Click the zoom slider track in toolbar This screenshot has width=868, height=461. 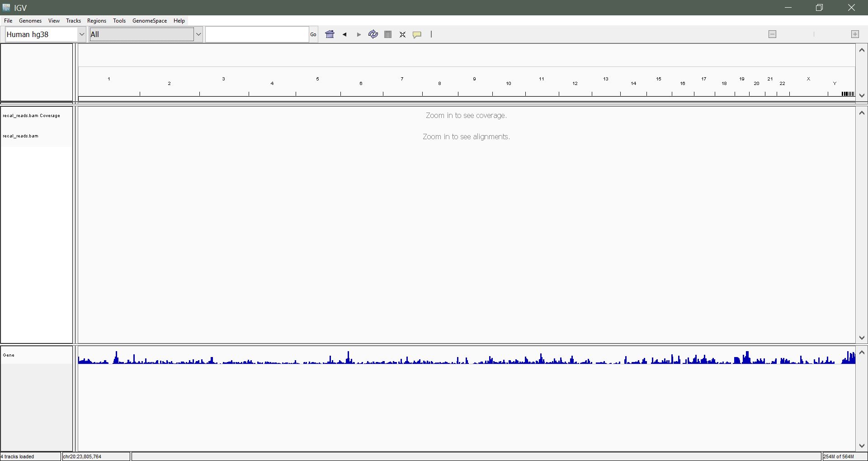(x=813, y=34)
